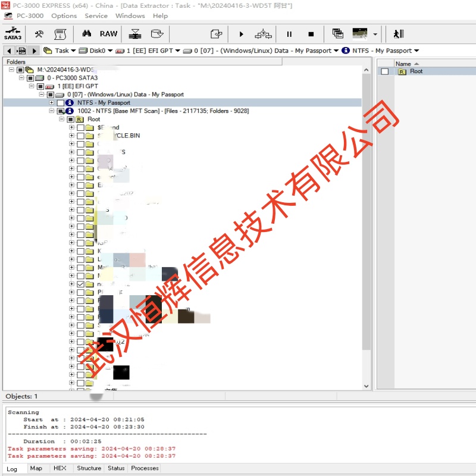The width and height of the screenshot is (476, 476).
Task: Click the save/export files icon
Action: [x=216, y=34]
